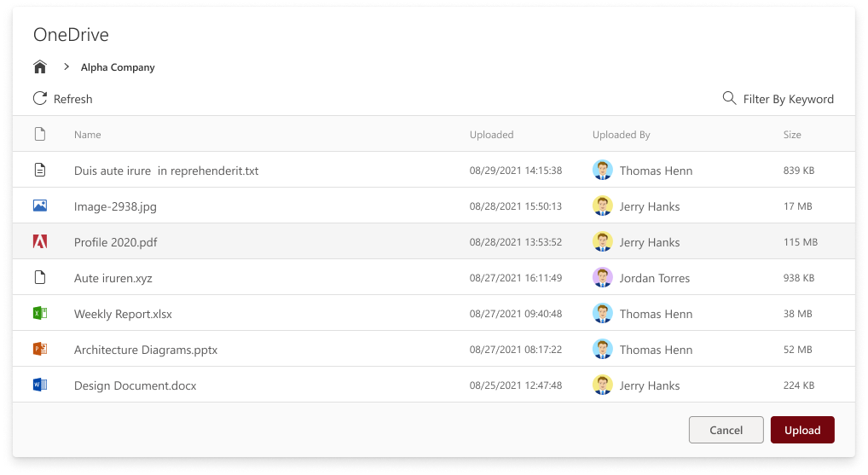
Task: Type in the Filter By Keyword field
Action: click(788, 99)
